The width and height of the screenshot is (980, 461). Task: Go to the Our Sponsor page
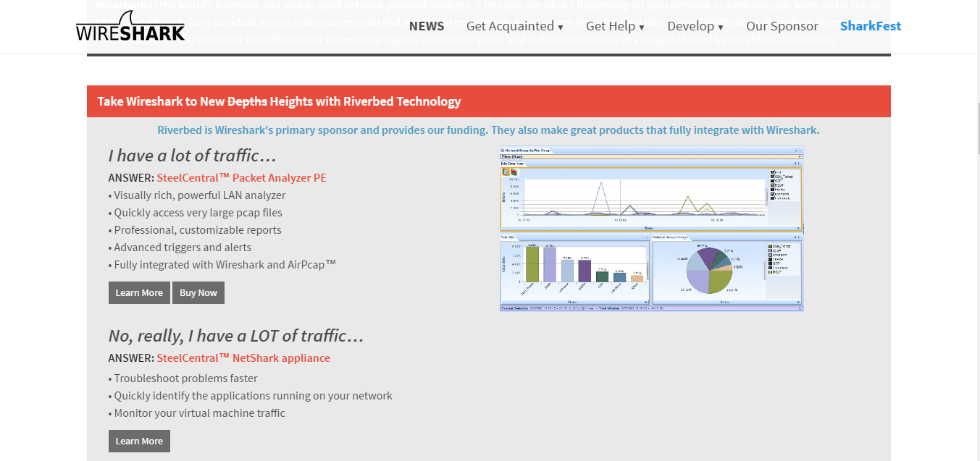coord(782,26)
